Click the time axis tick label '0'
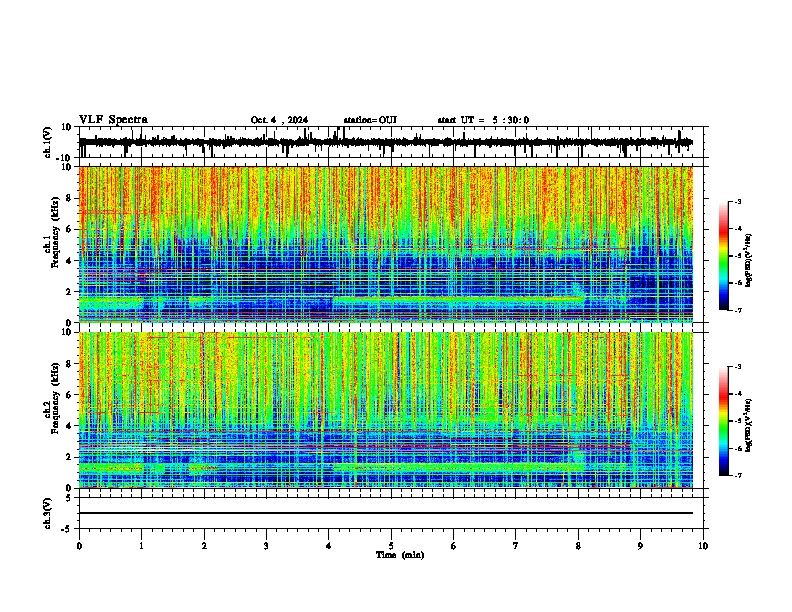 click(x=79, y=546)
